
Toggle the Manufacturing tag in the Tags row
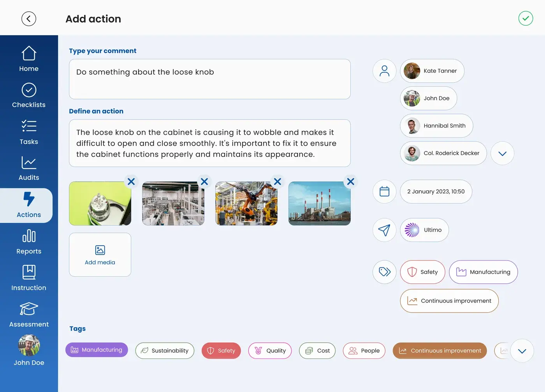(x=97, y=350)
